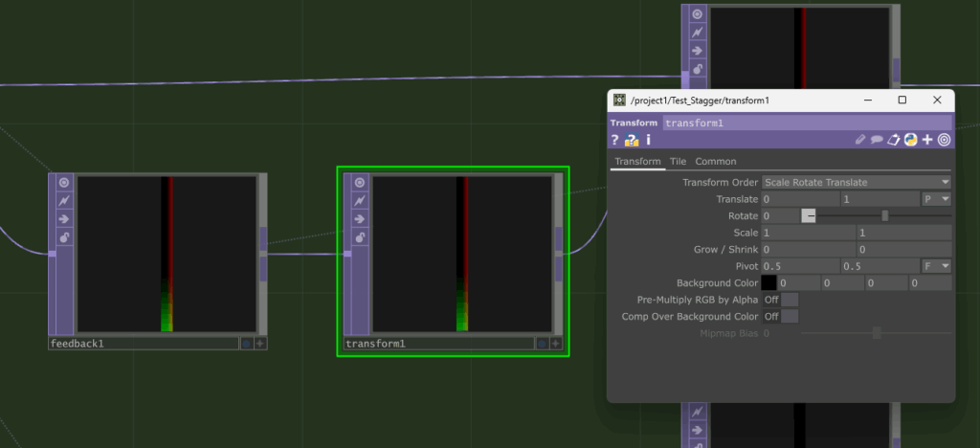Show operator info 'i' icon
This screenshot has height=448, width=980.
pyautogui.click(x=648, y=140)
